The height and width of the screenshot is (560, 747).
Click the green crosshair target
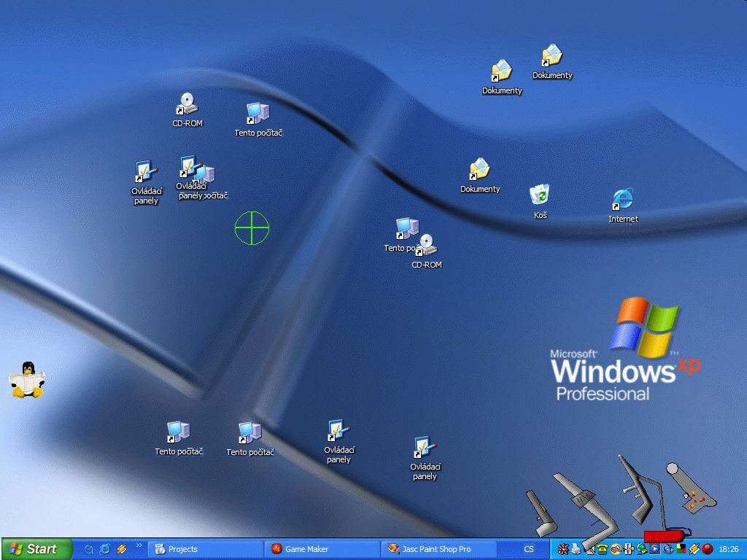tap(252, 228)
